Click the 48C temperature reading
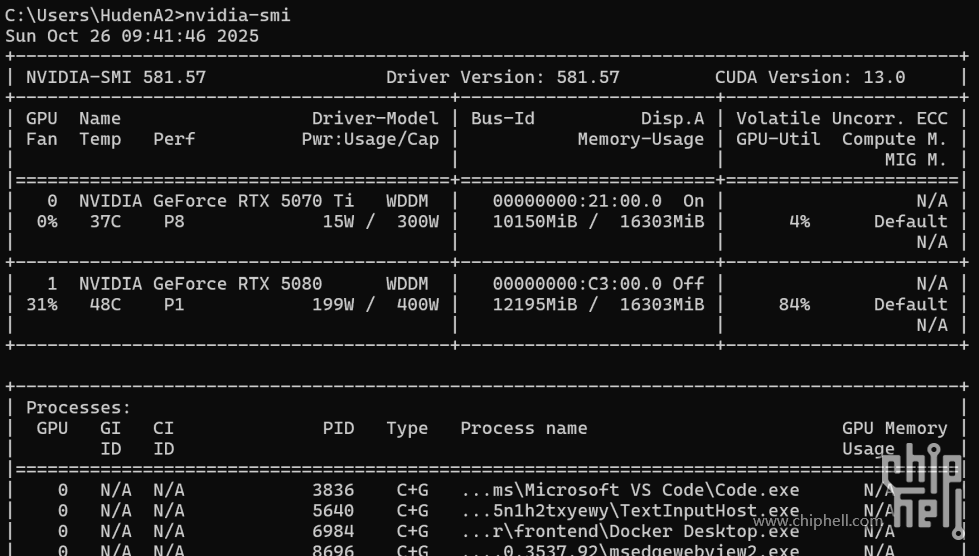The image size is (979, 556). (105, 304)
